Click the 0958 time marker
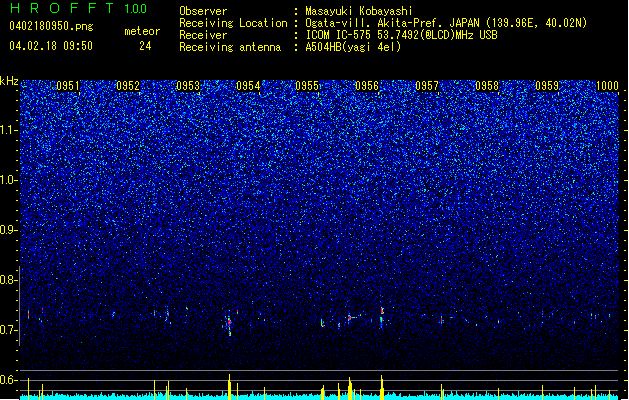The height and width of the screenshot is (400, 629). (487, 86)
